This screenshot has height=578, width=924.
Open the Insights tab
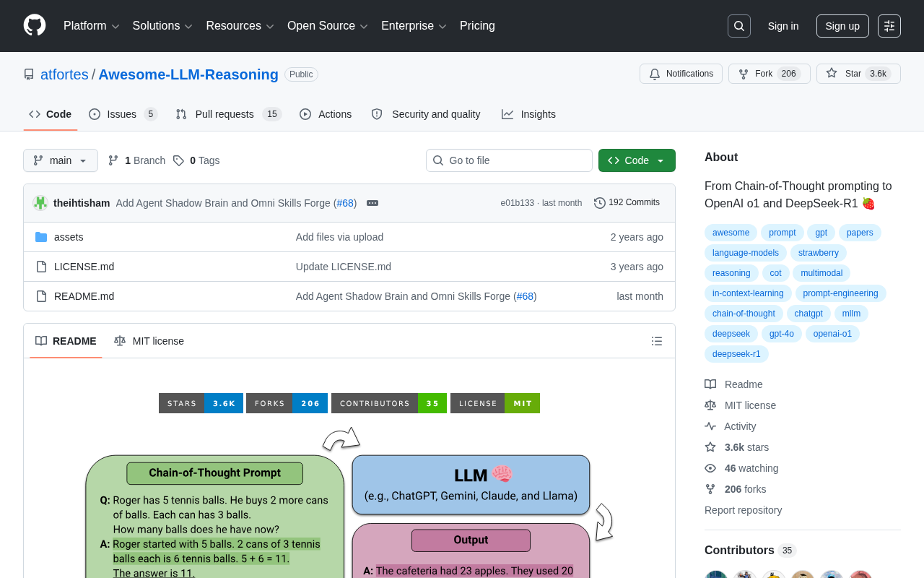tap(528, 114)
